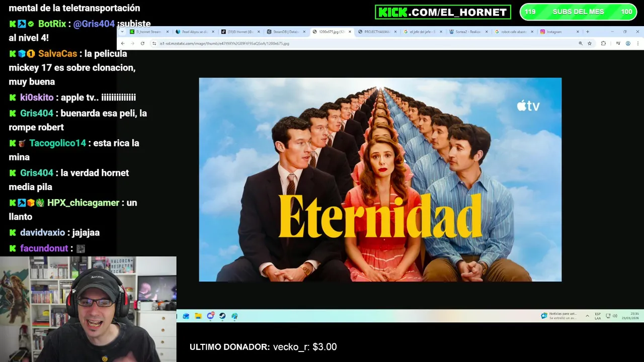Open Discord from the taskbar
The image size is (644, 362).
(210, 316)
